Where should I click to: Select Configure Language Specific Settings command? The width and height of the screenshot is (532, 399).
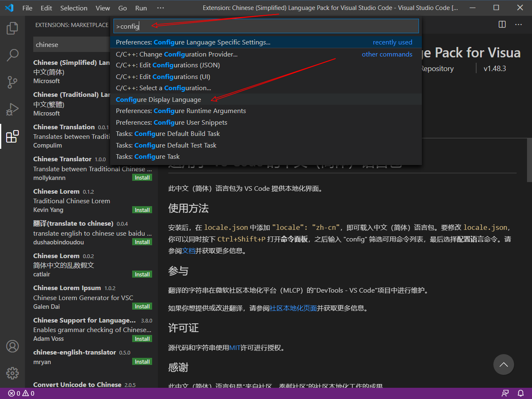click(266, 42)
